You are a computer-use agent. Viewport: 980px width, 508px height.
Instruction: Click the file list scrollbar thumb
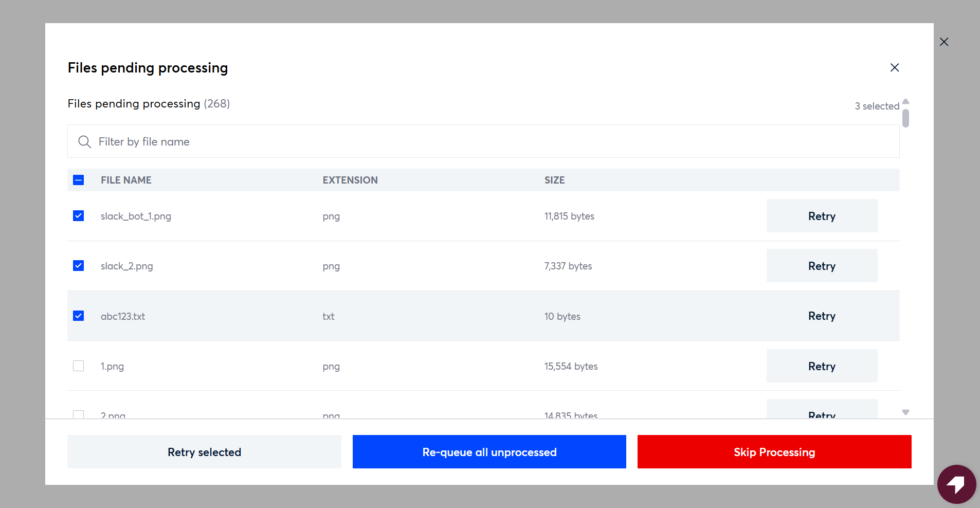[x=906, y=118]
